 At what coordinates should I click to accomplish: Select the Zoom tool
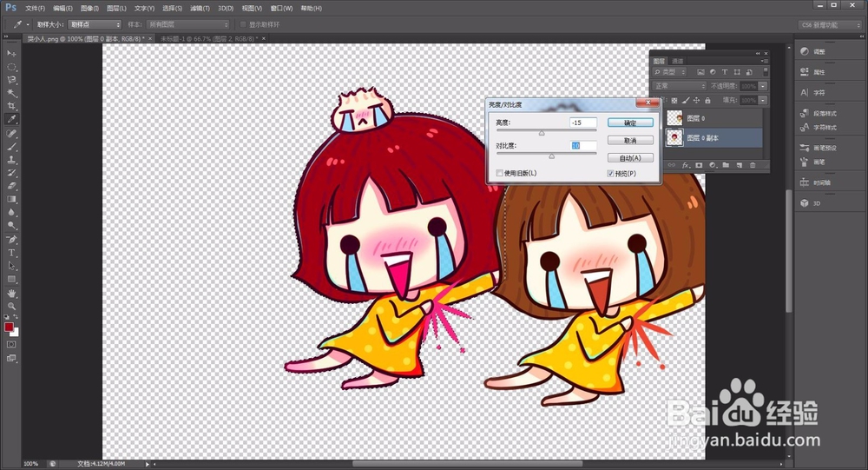tap(11, 306)
